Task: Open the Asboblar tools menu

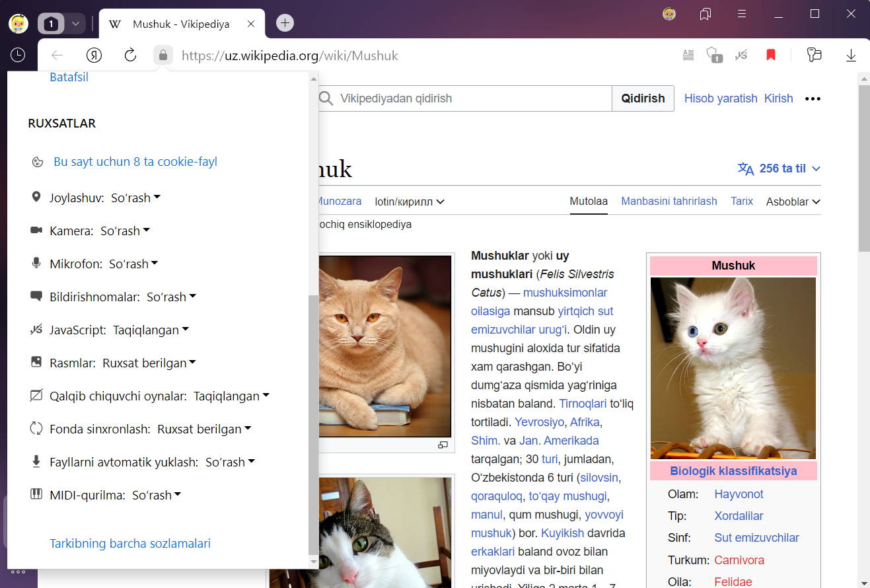Action: click(793, 202)
